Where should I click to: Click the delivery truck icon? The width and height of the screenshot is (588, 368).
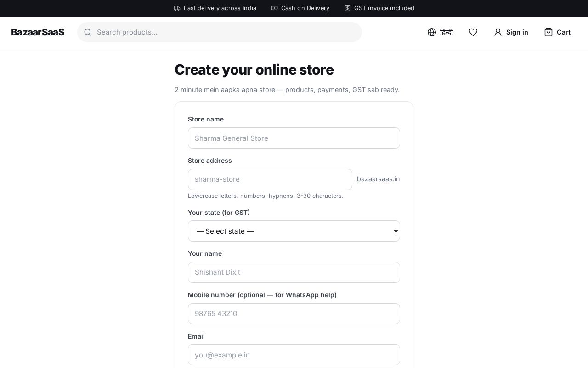[x=177, y=8]
